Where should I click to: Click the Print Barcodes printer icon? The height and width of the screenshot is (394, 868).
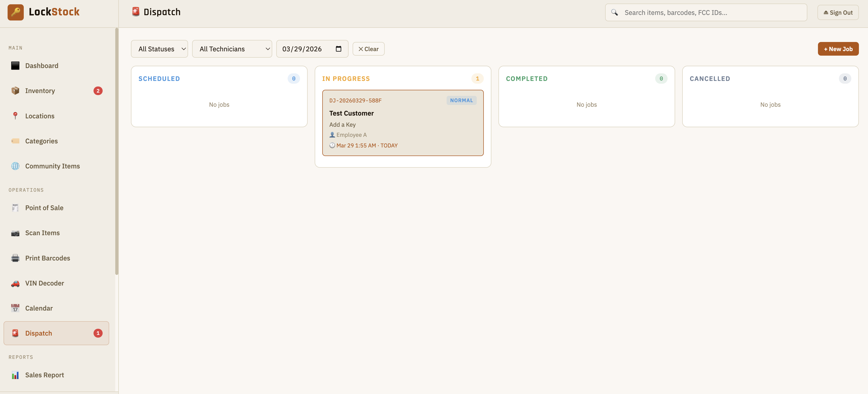[x=15, y=258]
